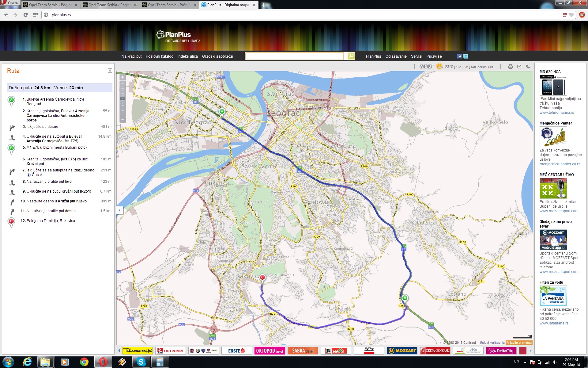The image size is (588, 368).
Task: Click the search magnifier button
Action: pyautogui.click(x=351, y=56)
